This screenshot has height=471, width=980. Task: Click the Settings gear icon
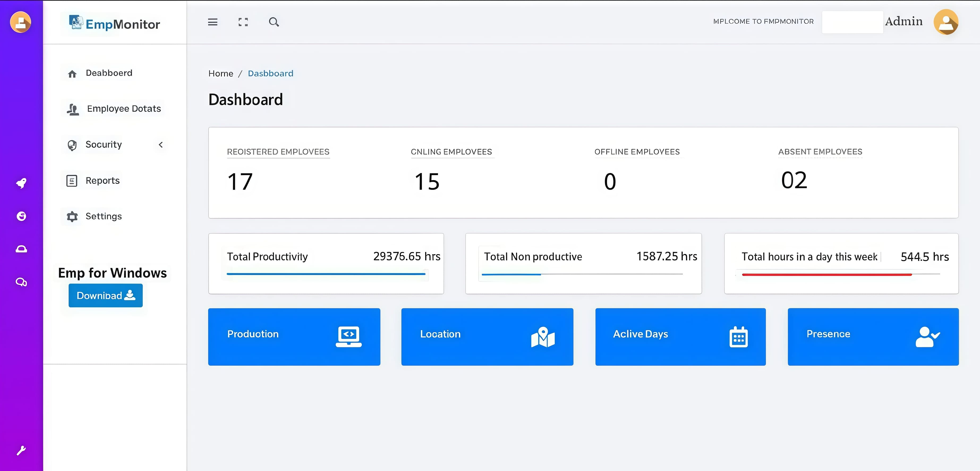(72, 217)
